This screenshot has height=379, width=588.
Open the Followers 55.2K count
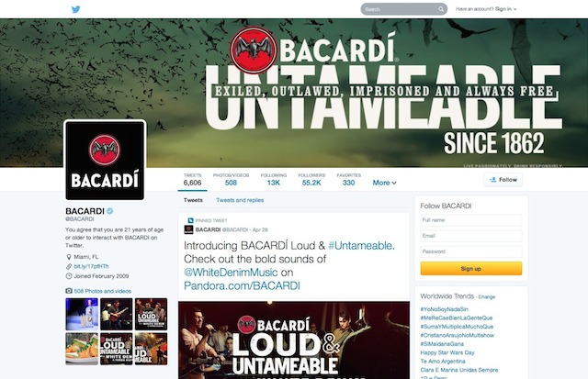tap(311, 179)
